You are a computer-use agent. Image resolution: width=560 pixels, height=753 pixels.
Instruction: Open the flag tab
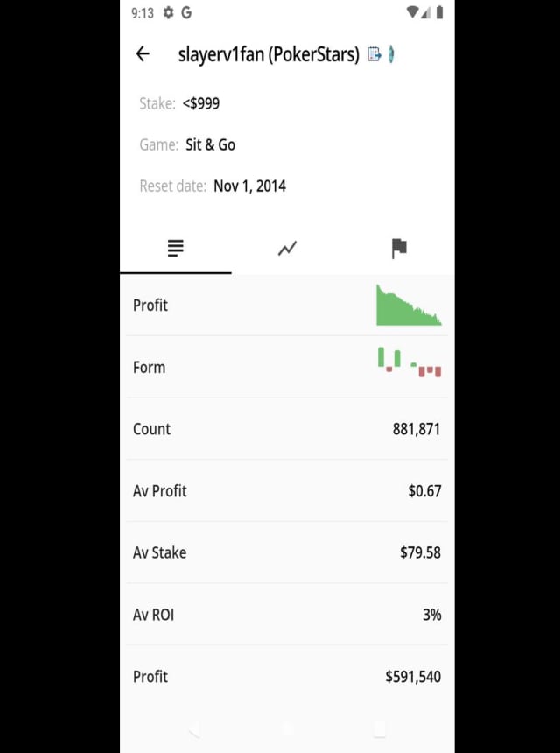coord(399,249)
